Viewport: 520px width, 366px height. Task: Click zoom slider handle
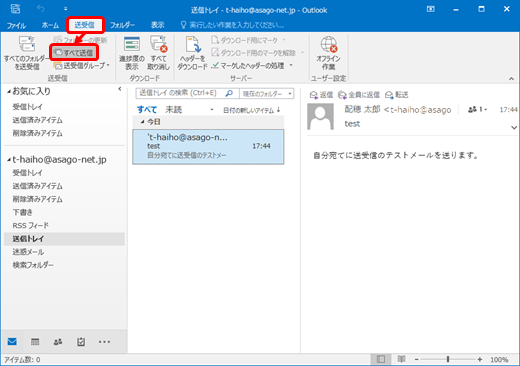coord(448,359)
